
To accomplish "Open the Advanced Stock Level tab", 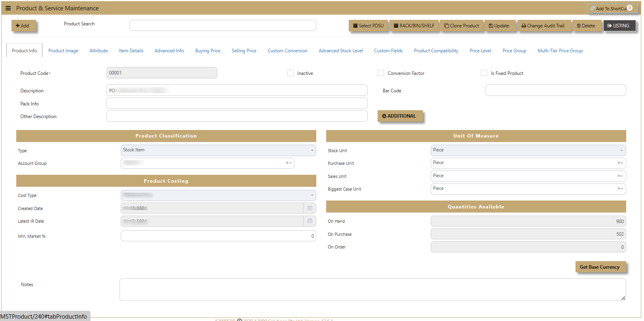I will pyautogui.click(x=341, y=51).
